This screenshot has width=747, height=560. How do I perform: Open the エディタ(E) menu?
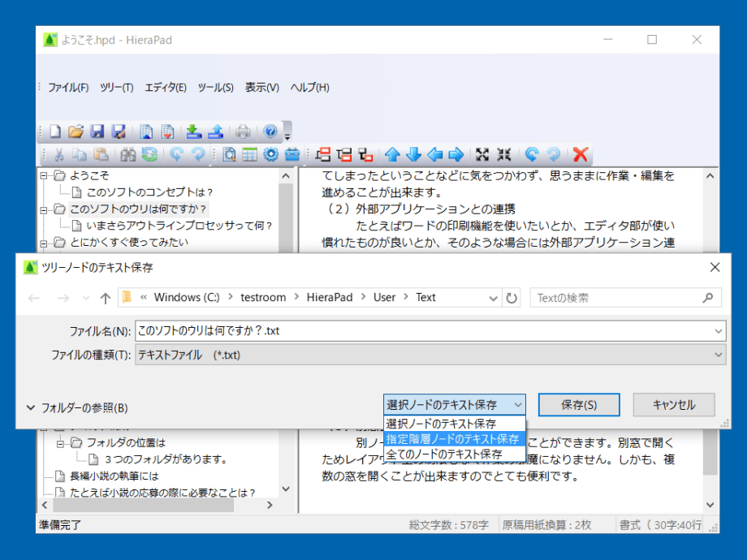(166, 88)
